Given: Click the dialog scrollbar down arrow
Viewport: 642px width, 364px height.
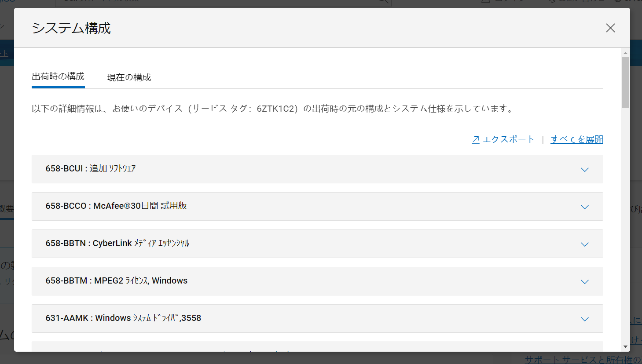Looking at the screenshot, I should [x=625, y=347].
